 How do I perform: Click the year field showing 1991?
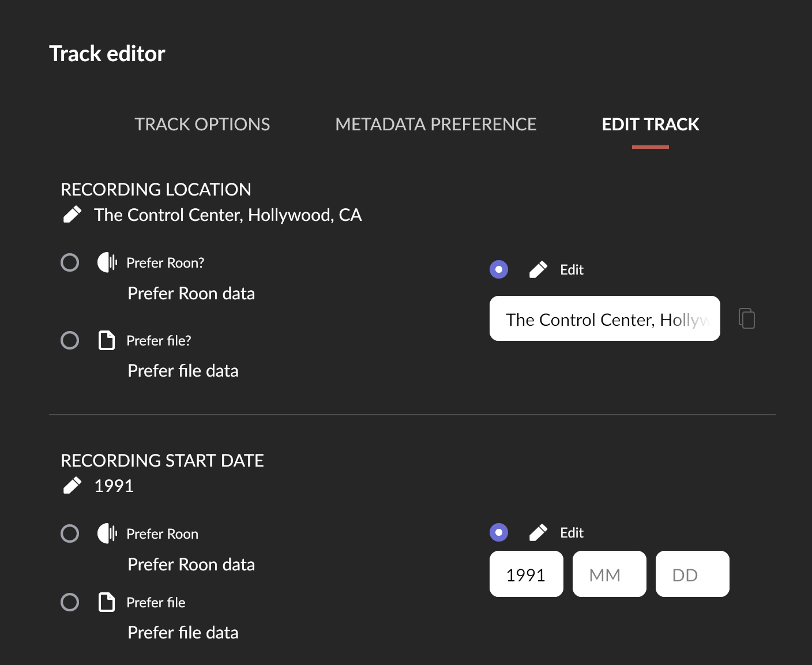coord(527,574)
